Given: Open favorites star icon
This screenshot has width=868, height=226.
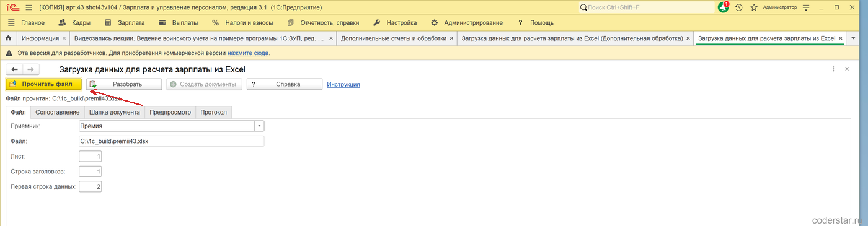Looking at the screenshot, I should [754, 7].
